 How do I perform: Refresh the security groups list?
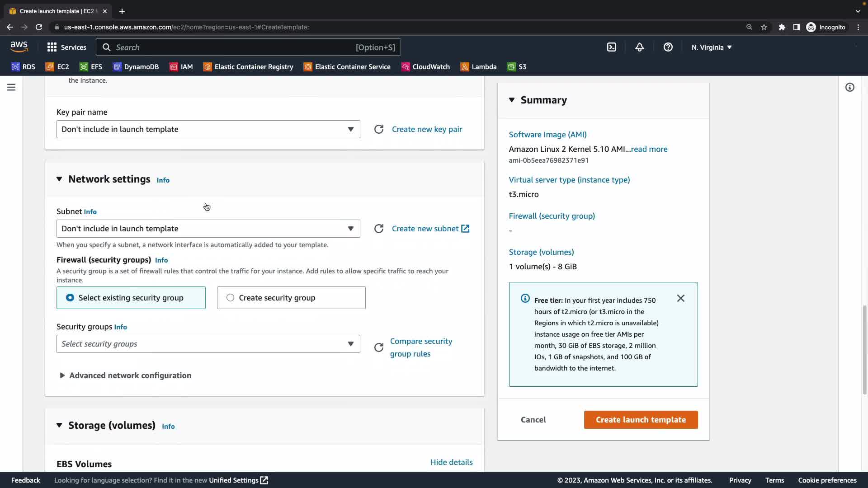coord(379,347)
